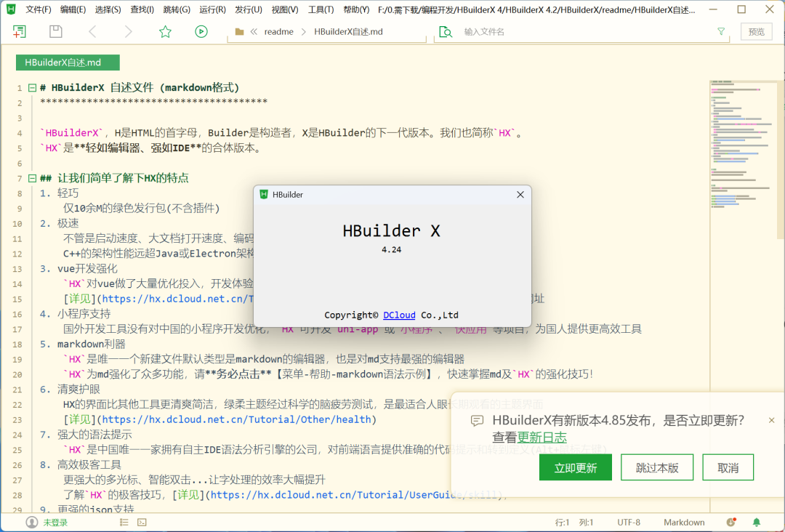Click the 预览 preview button

pos(757,31)
